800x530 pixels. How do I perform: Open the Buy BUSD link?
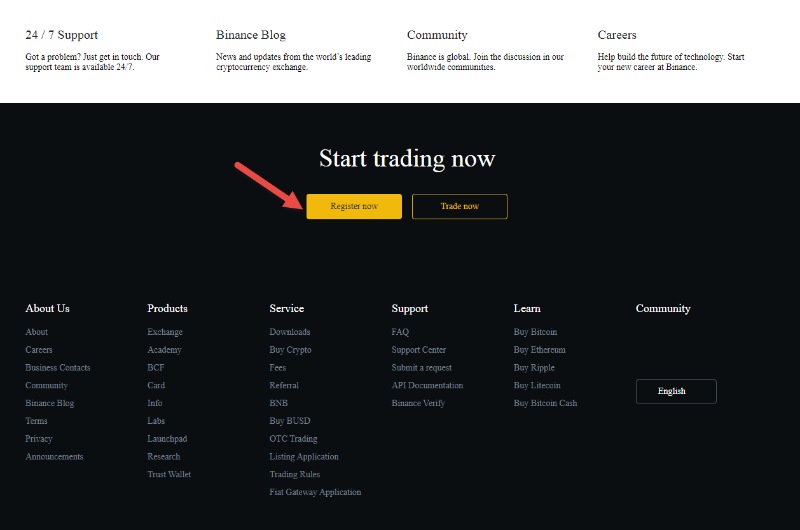[x=290, y=421]
